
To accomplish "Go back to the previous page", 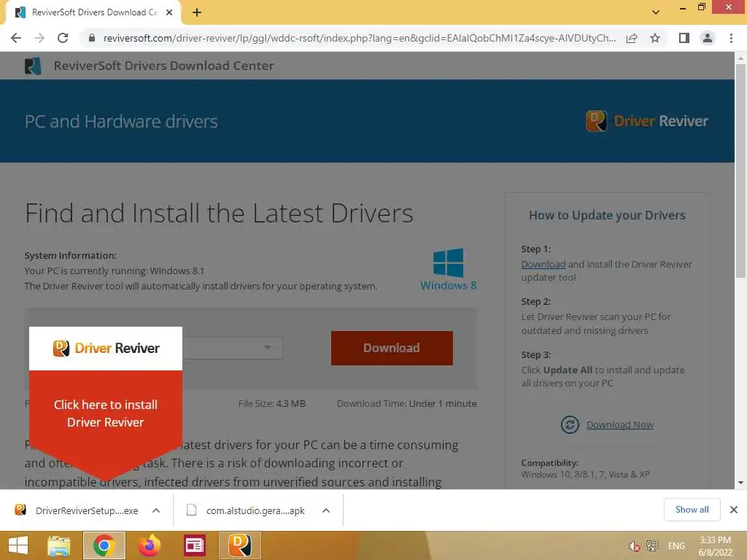I will [16, 38].
